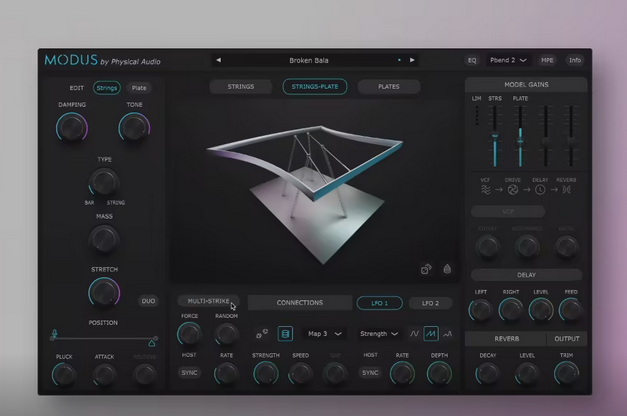The image size is (627, 416).
Task: Click the previous preset arrow
Action: tap(219, 60)
